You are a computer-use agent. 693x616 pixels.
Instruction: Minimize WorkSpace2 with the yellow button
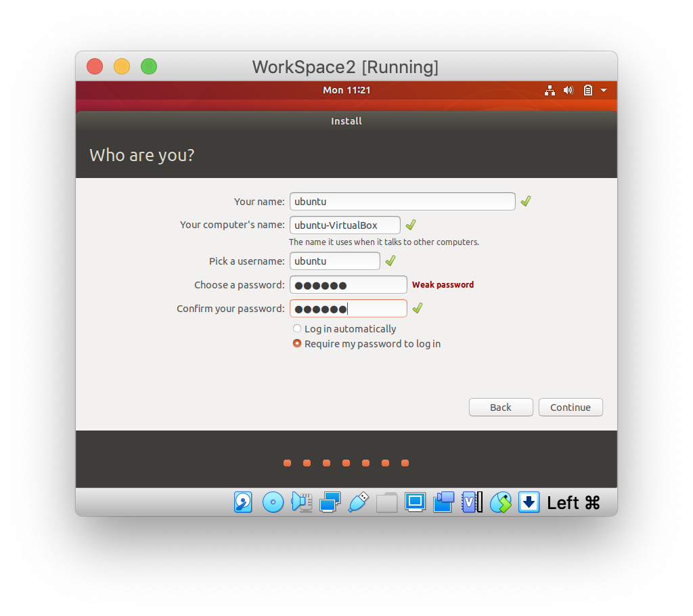(122, 67)
